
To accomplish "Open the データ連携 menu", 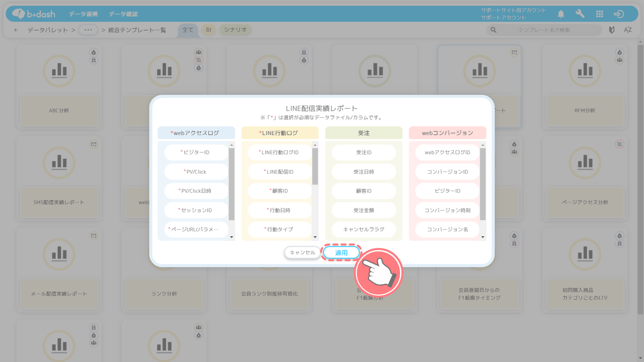I will (83, 14).
